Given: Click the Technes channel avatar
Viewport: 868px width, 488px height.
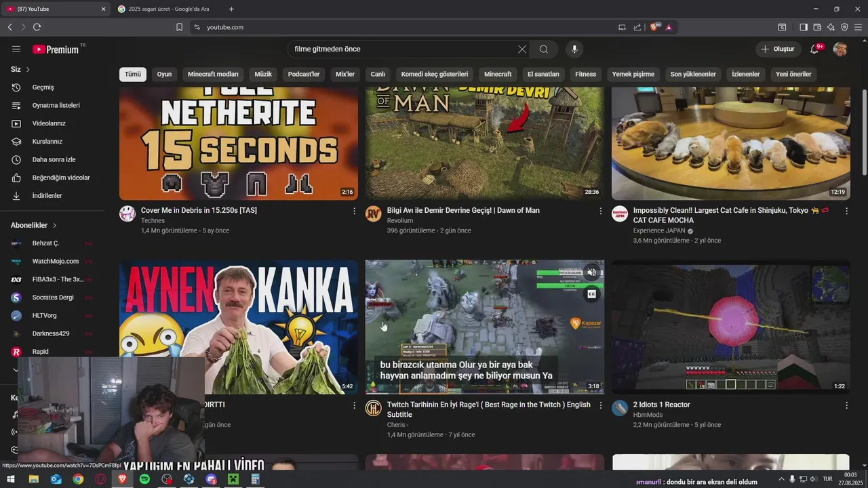Looking at the screenshot, I should (x=127, y=214).
